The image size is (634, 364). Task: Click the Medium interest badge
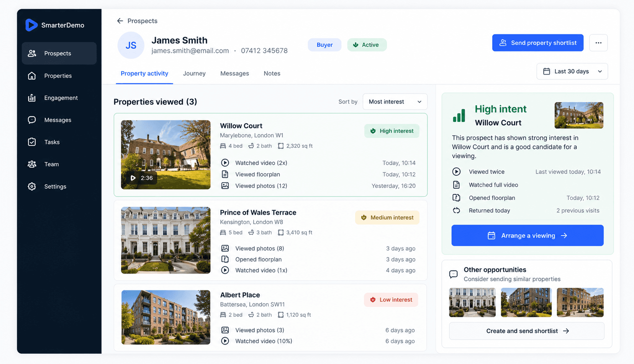click(387, 218)
